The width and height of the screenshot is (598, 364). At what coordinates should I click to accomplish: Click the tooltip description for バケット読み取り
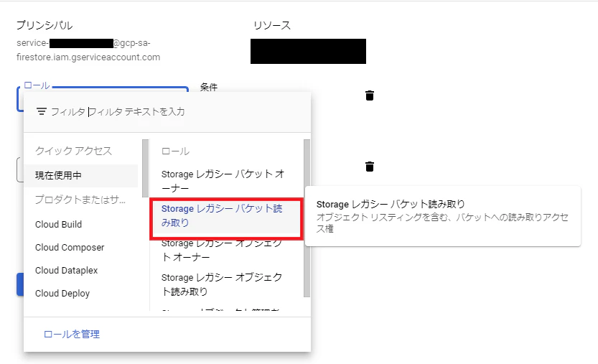click(x=442, y=223)
